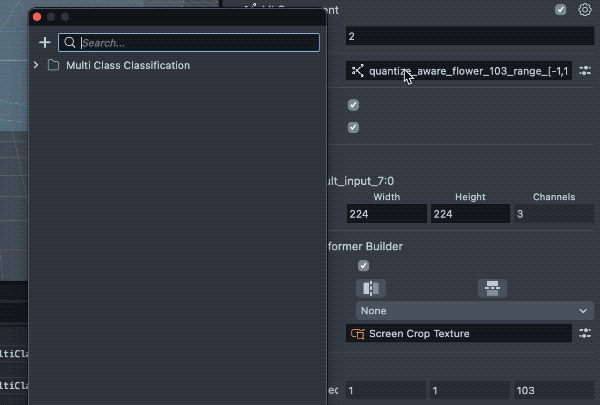
Task: Click the input name label ending input_7:0
Action: 361,181
